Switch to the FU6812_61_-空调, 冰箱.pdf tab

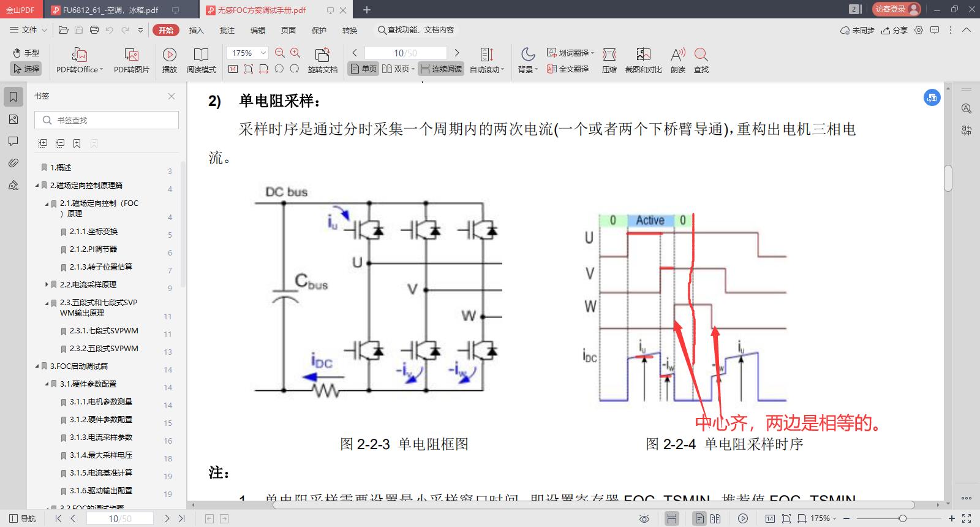[110, 10]
